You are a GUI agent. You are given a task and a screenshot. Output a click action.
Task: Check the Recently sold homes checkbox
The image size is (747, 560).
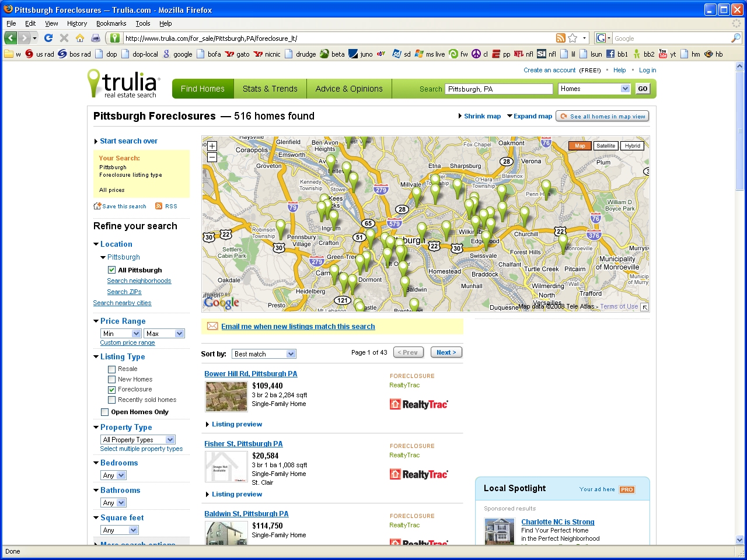click(111, 400)
